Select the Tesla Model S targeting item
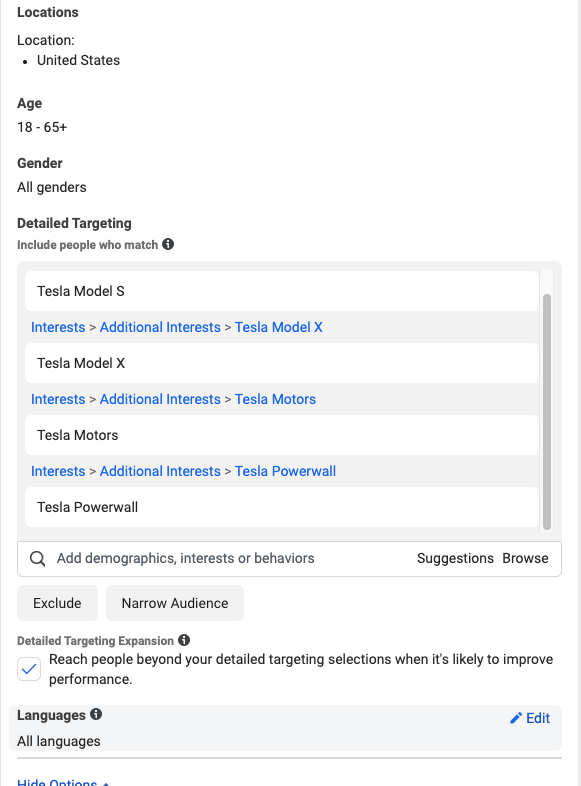581x786 pixels. [282, 291]
